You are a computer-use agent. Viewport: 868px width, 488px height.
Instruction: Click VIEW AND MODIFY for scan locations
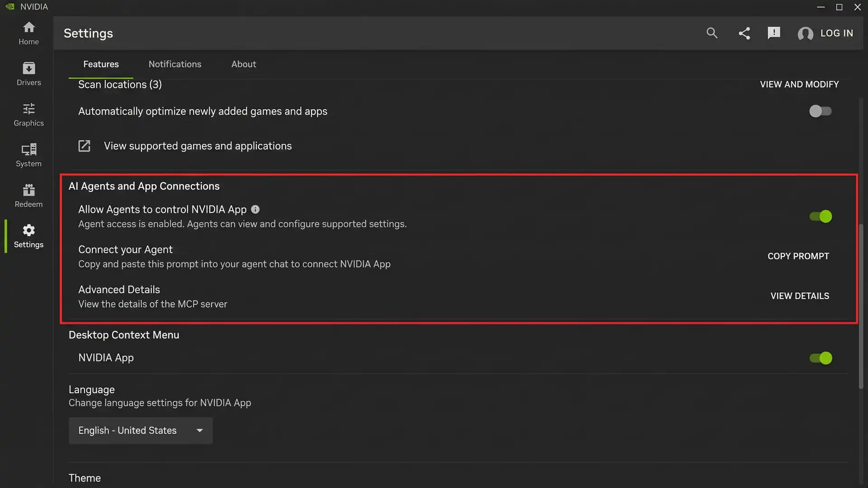pyautogui.click(x=799, y=84)
